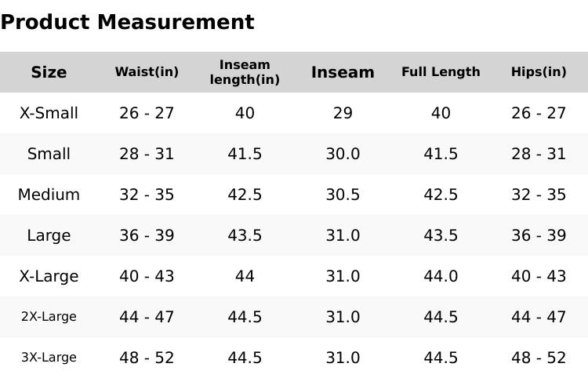The height and width of the screenshot is (378, 588).
Task: Click the Product Measurement heading
Action: [127, 22]
